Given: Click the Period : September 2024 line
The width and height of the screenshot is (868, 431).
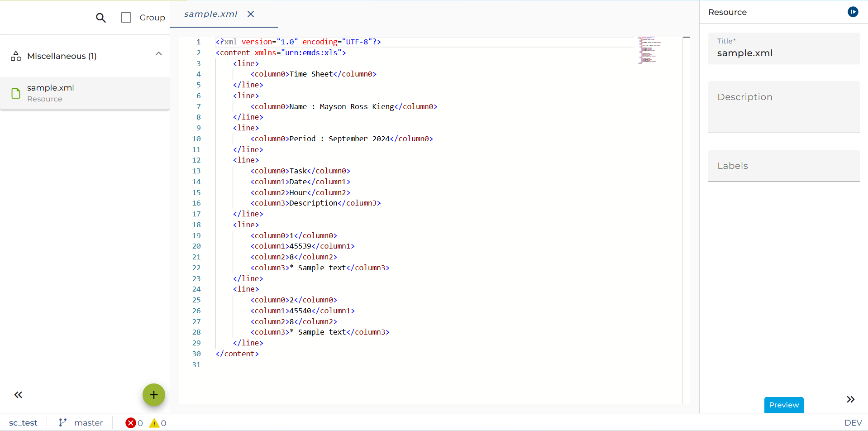Looking at the screenshot, I should coord(342,139).
